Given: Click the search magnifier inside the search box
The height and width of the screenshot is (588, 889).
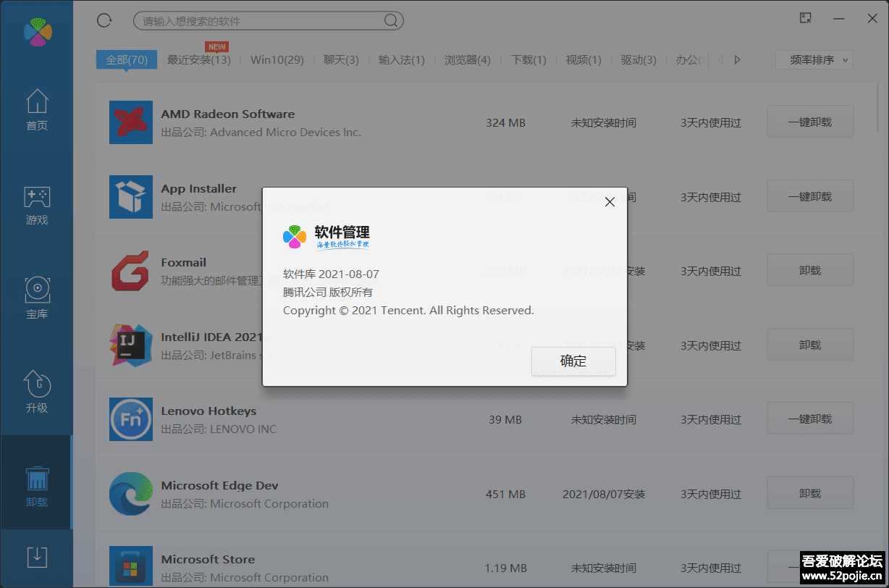Looking at the screenshot, I should point(389,20).
